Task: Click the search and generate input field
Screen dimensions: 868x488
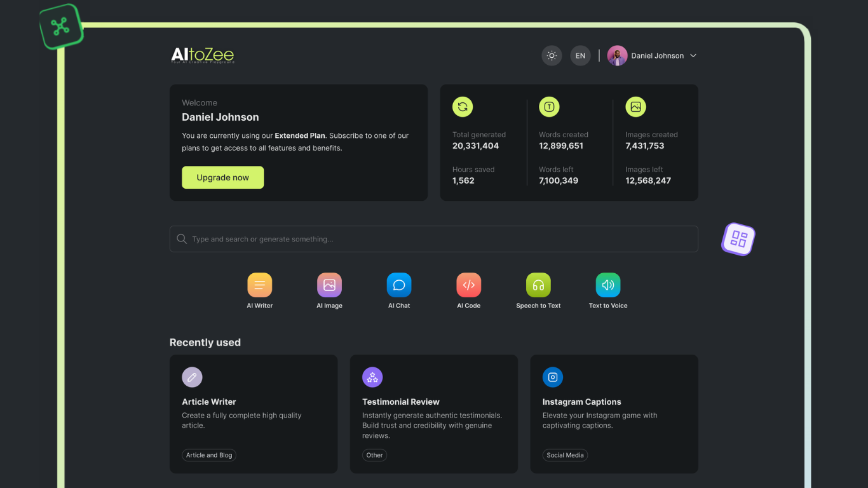Action: (x=434, y=239)
